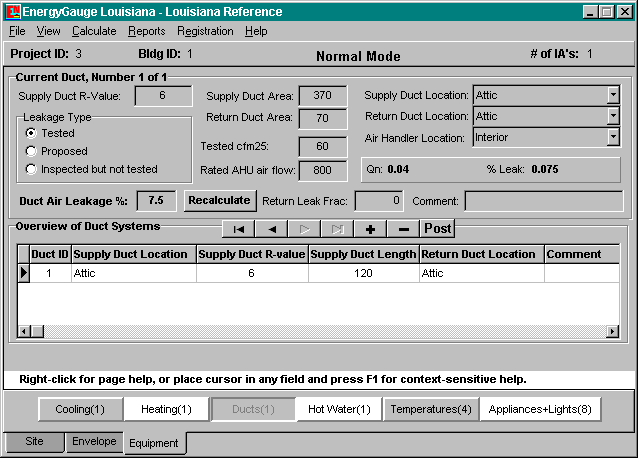
Task: Switch to the Heating(1) sub-tab
Action: tap(166, 409)
